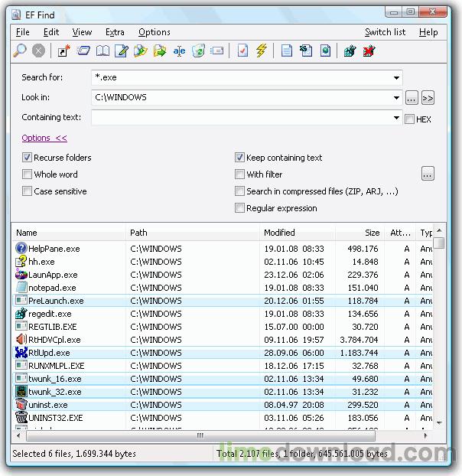Click the browse '...' button beside Look in
Screen dimensions: 462x476
click(412, 98)
